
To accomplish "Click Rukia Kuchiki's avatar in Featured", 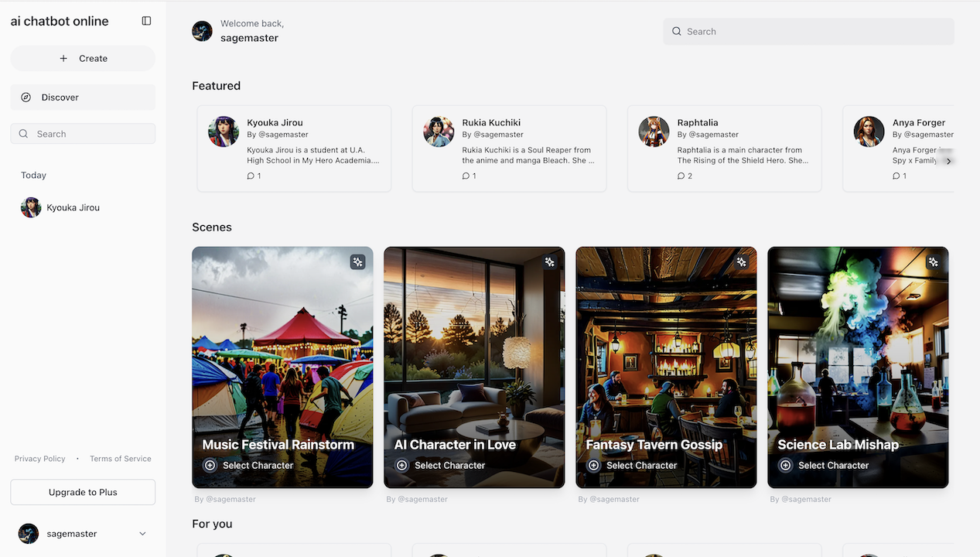I will (x=439, y=132).
